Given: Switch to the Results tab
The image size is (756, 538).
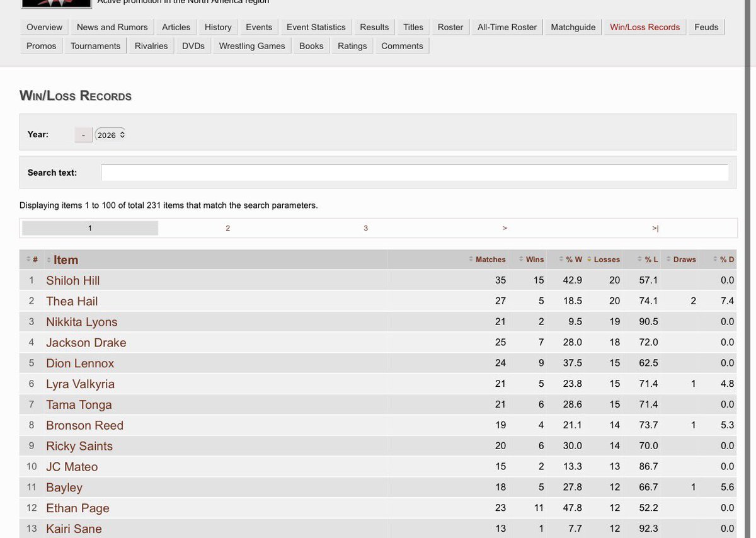Looking at the screenshot, I should tap(374, 27).
